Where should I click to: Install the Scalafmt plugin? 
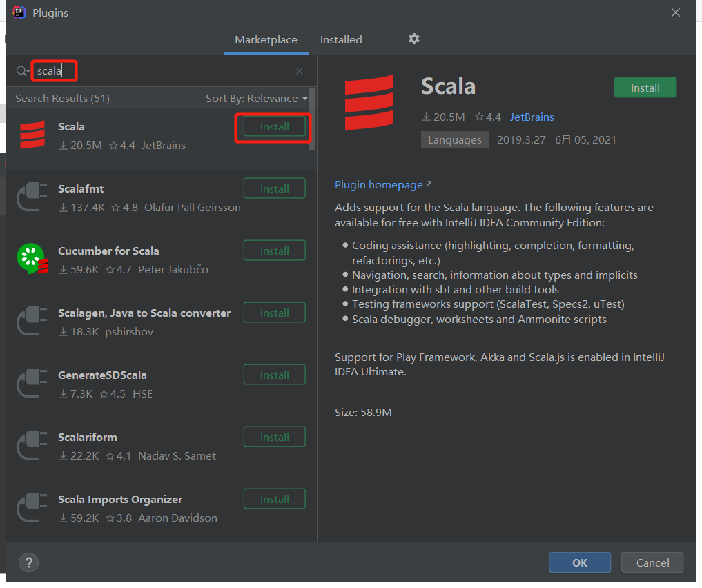(x=275, y=189)
